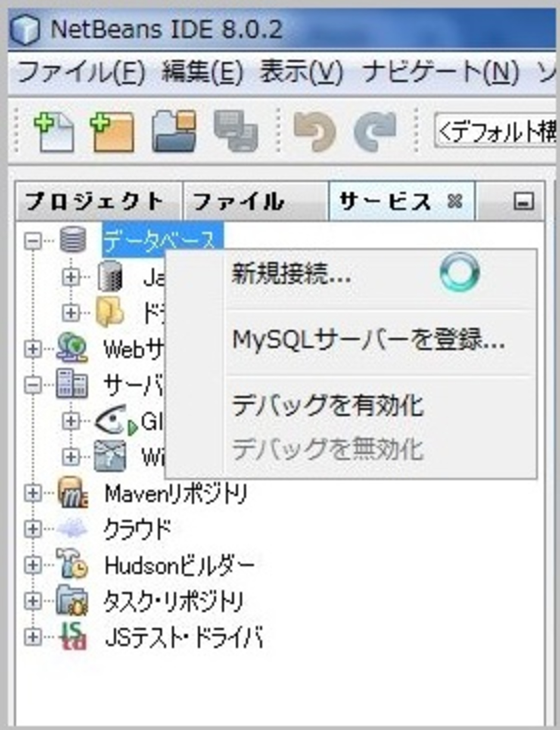The image size is (560, 730).
Task: Click the JSテスト・ドライバ icon
Action: point(73,637)
